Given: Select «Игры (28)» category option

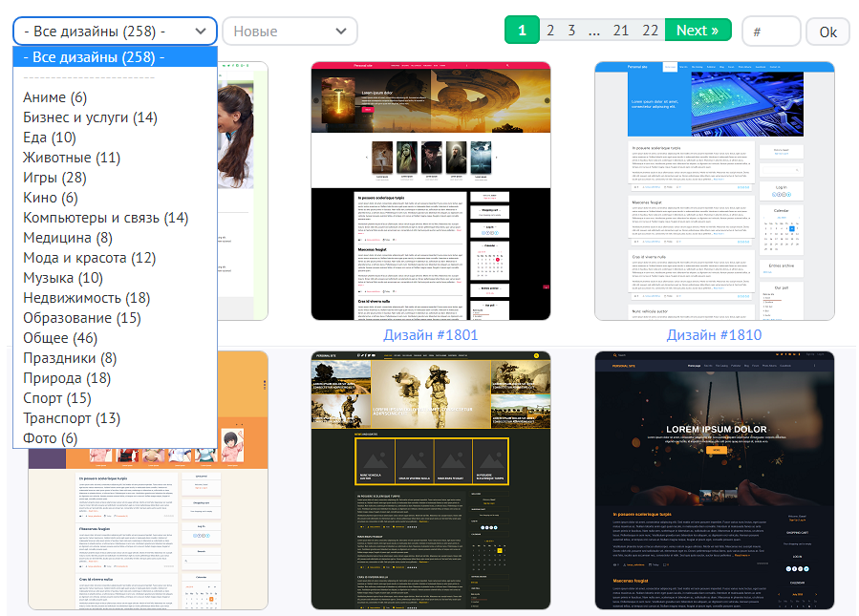Looking at the screenshot, I should click(x=54, y=178).
